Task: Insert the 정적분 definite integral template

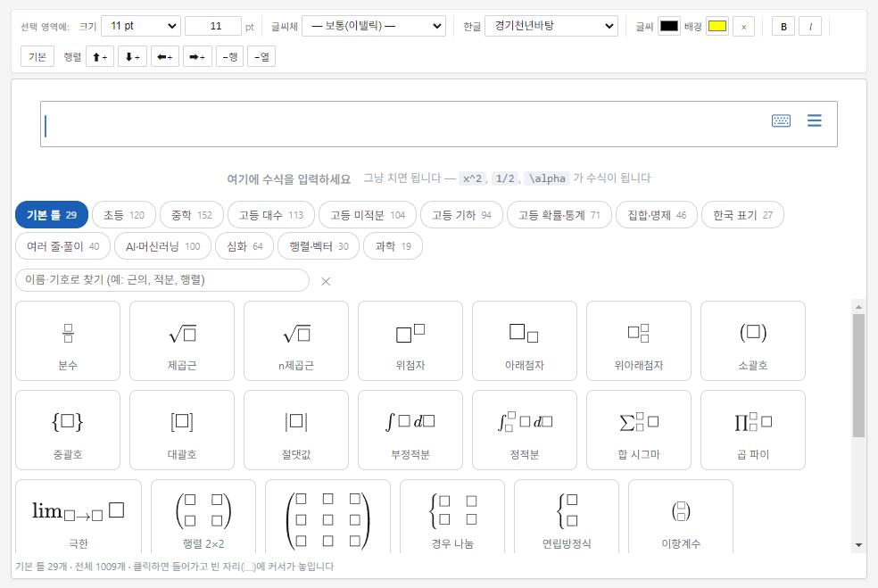Action: [x=525, y=430]
